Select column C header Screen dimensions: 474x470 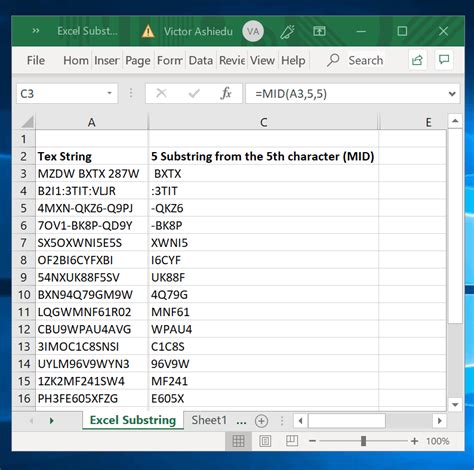[264, 122]
